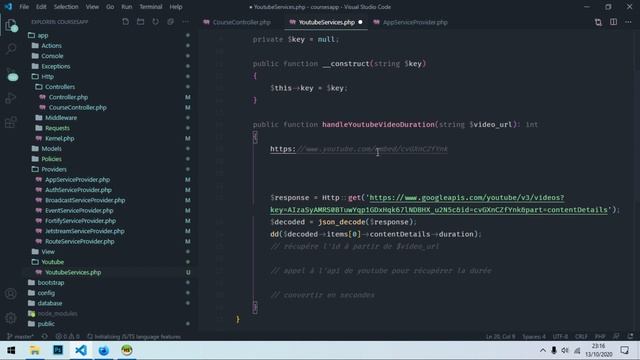Viewport: 640px width, 360px height.
Task: Open File Explorer from the taskbar
Action: coord(35,350)
